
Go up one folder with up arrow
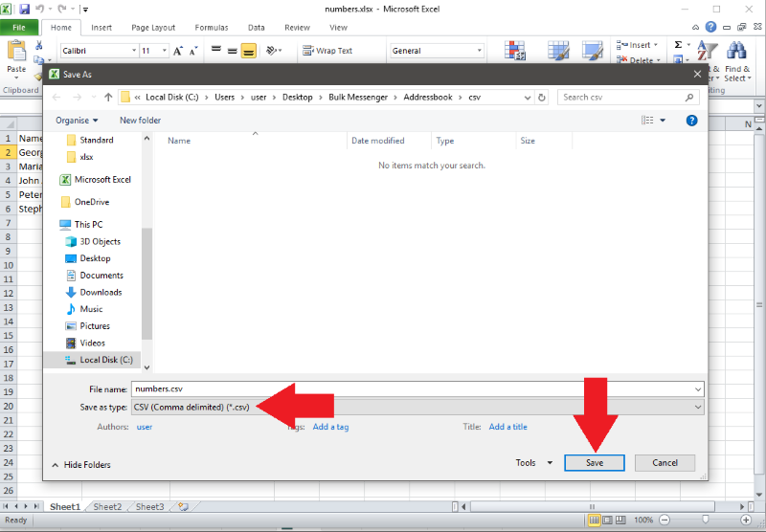tap(108, 98)
